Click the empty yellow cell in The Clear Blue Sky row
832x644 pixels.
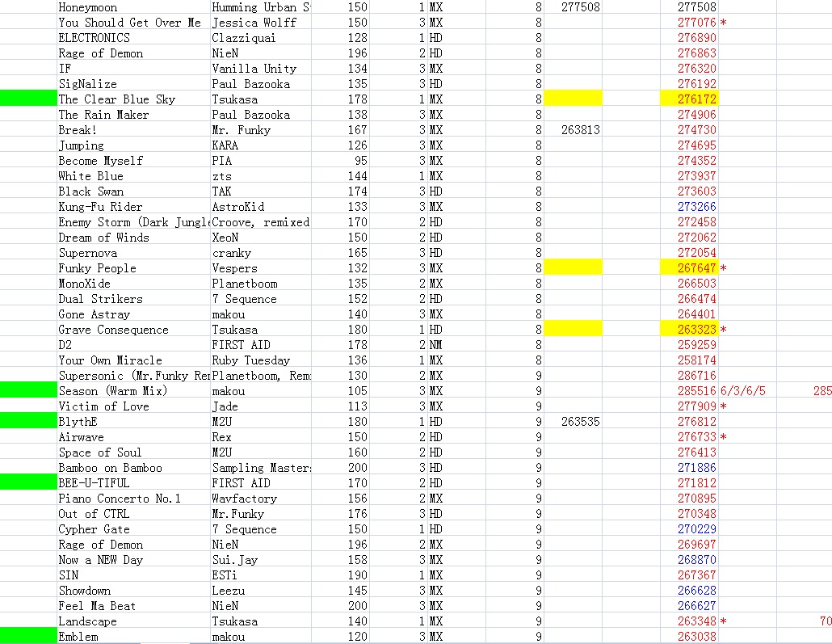tap(573, 99)
